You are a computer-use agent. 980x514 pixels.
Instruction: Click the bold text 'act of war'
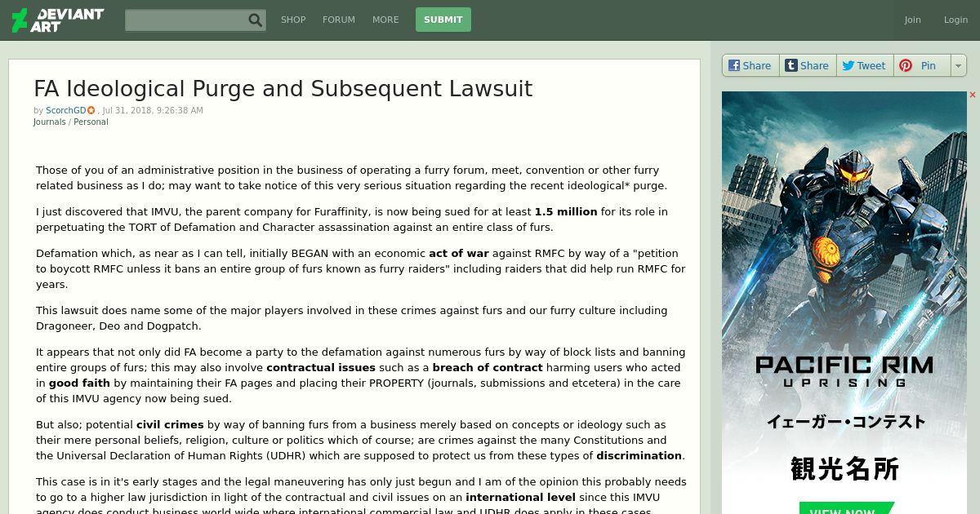(459, 253)
